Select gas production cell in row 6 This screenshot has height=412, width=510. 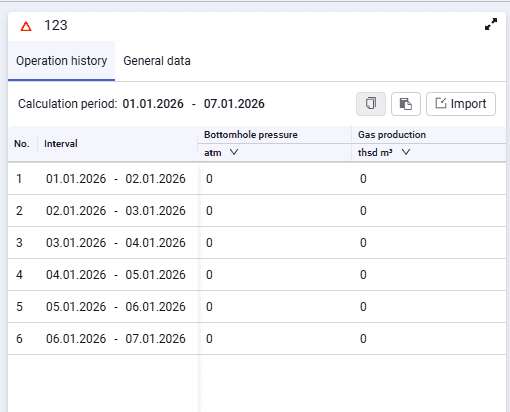pyautogui.click(x=429, y=339)
